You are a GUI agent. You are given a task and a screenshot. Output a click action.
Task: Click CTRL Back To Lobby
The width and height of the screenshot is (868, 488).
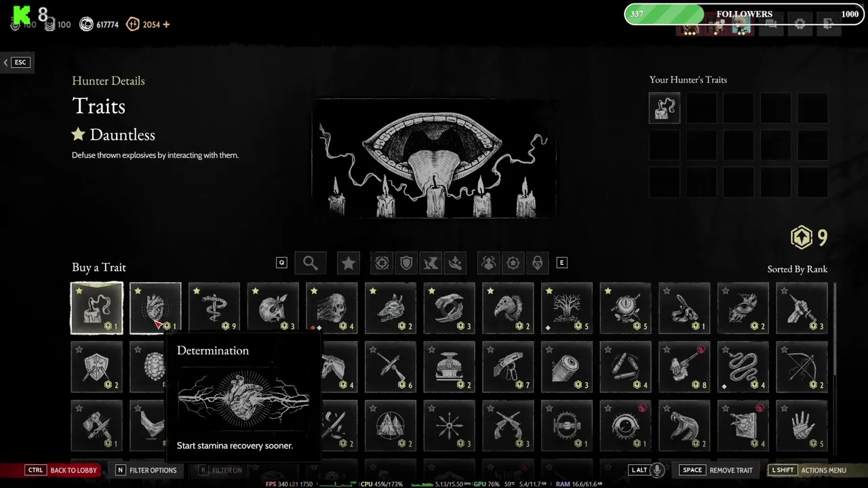(61, 470)
